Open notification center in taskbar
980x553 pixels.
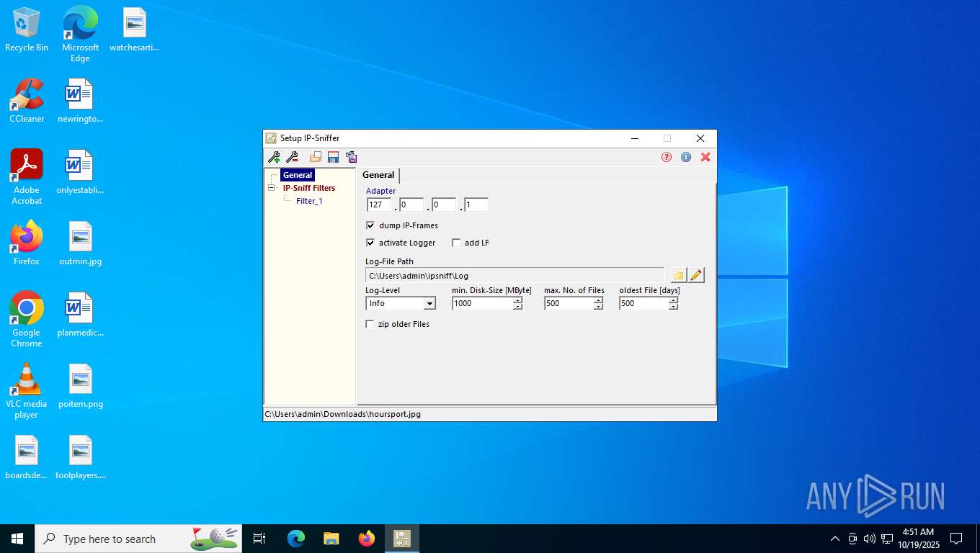(x=956, y=539)
